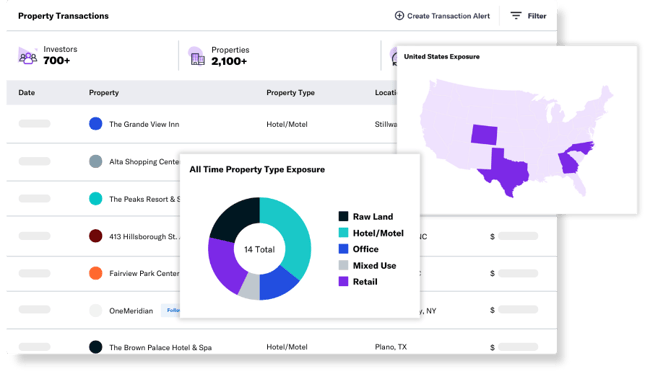This screenshot has width=650, height=379.
Task: Select the blue Grande View Inn avatar
Action: click(96, 124)
